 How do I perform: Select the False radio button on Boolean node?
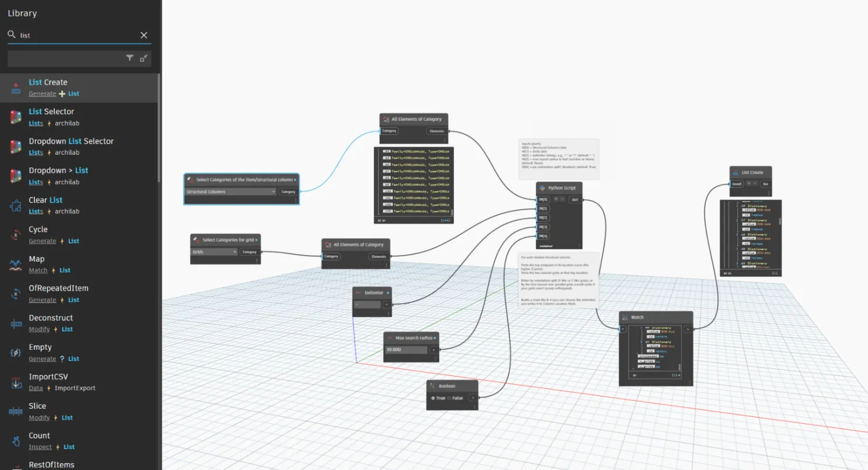click(x=449, y=398)
